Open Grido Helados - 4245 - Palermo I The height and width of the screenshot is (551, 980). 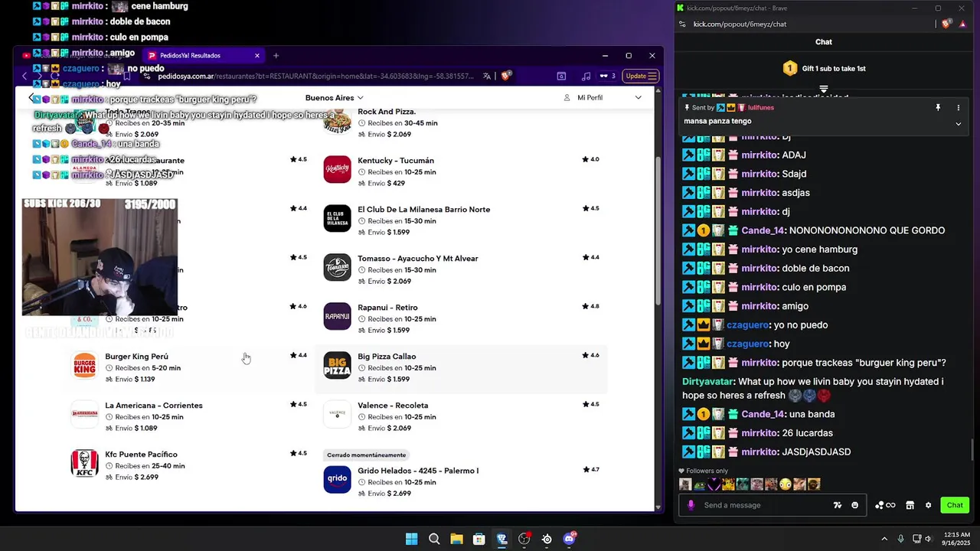418,471
